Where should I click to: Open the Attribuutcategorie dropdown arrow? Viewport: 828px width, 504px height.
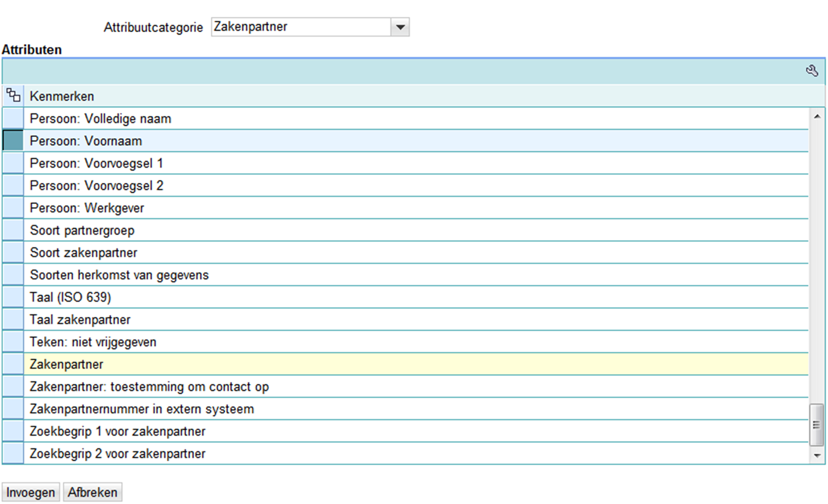[x=400, y=27]
